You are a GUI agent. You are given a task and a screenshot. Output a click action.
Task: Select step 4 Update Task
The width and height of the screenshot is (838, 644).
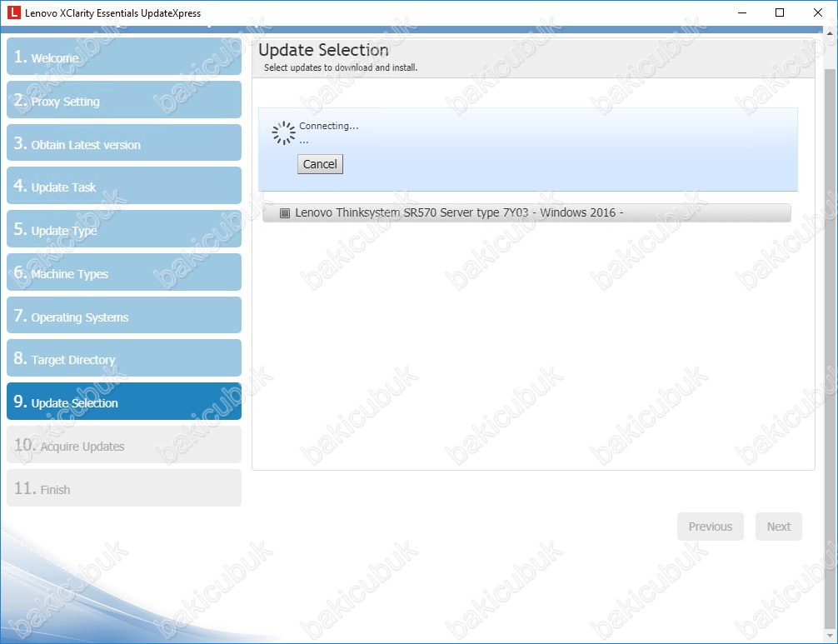(x=124, y=186)
